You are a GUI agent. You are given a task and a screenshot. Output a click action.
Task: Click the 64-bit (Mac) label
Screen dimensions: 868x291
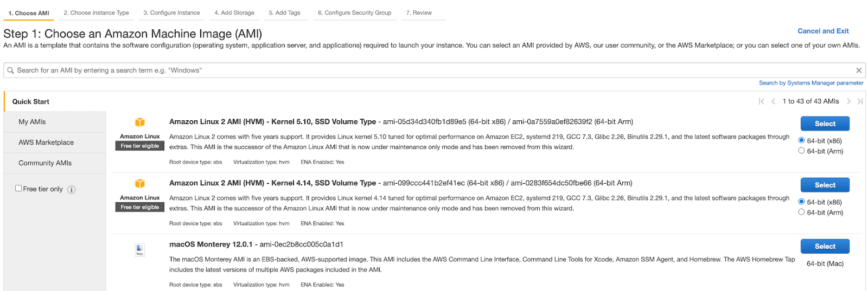[x=825, y=264]
